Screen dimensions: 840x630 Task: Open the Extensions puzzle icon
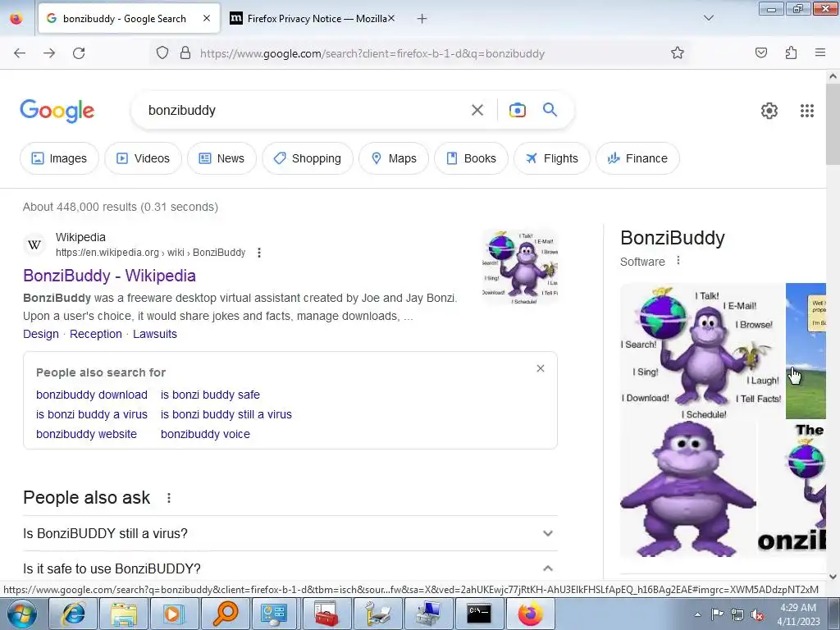791,53
